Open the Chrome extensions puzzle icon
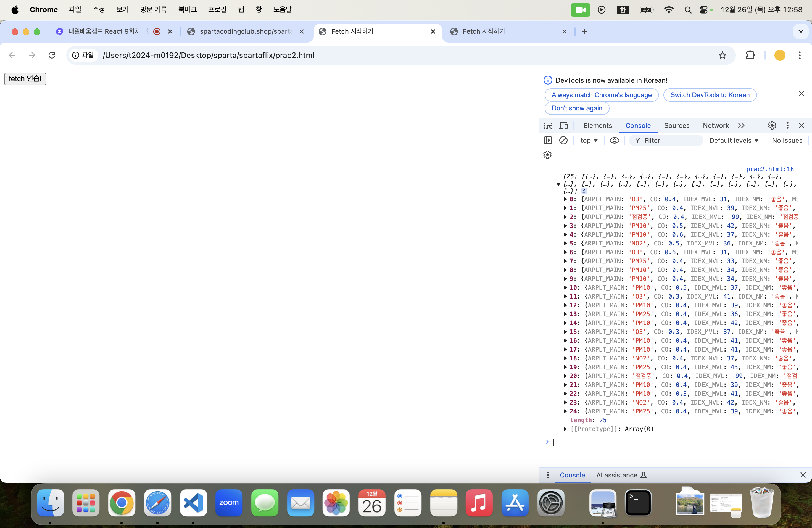Image resolution: width=812 pixels, height=528 pixels. coord(750,55)
